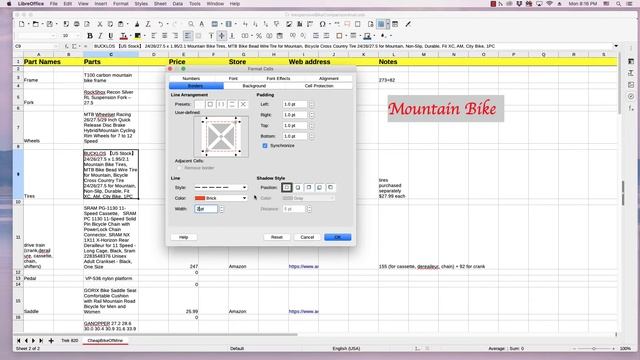This screenshot has width=640, height=360.
Task: Click the Cancel button in Format Cells
Action: point(307,237)
